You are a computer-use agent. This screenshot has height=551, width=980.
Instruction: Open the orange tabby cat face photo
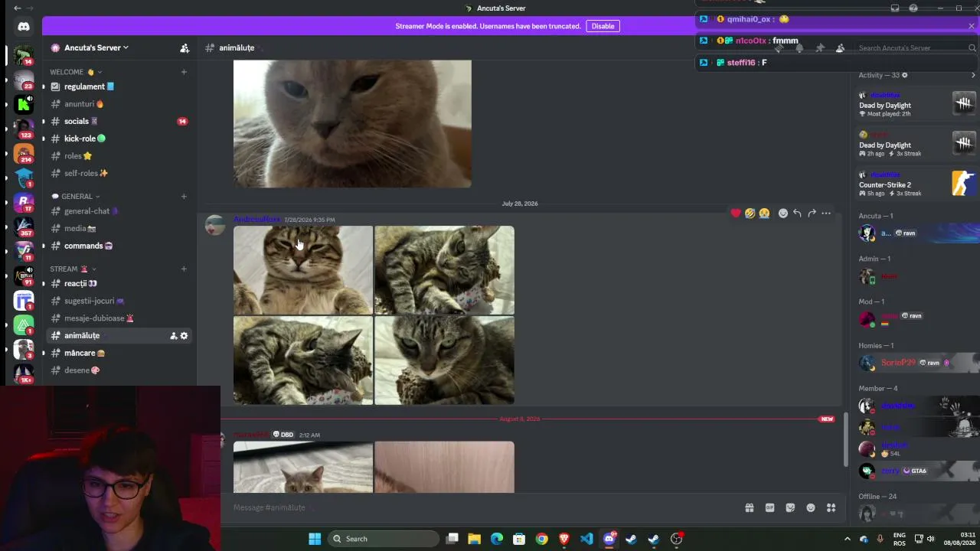pyautogui.click(x=303, y=270)
